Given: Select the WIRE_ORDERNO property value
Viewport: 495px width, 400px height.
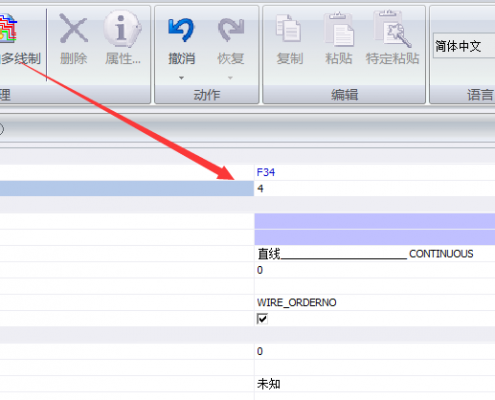Looking at the screenshot, I should pos(297,303).
